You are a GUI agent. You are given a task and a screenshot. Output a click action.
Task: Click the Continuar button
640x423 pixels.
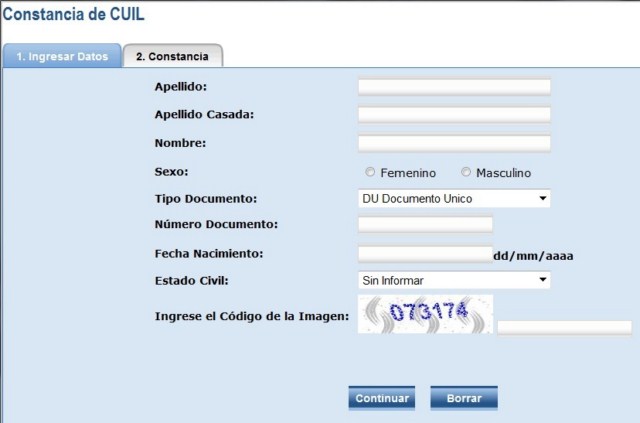[x=382, y=398]
